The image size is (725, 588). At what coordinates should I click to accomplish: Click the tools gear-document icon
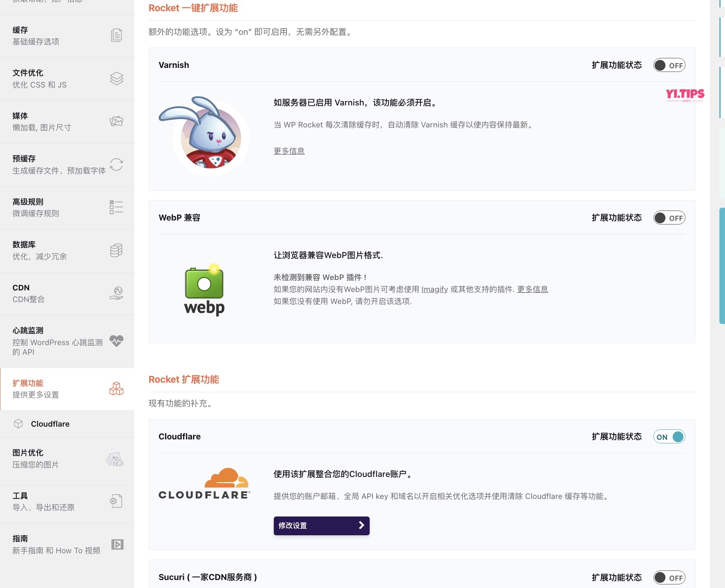point(116,501)
